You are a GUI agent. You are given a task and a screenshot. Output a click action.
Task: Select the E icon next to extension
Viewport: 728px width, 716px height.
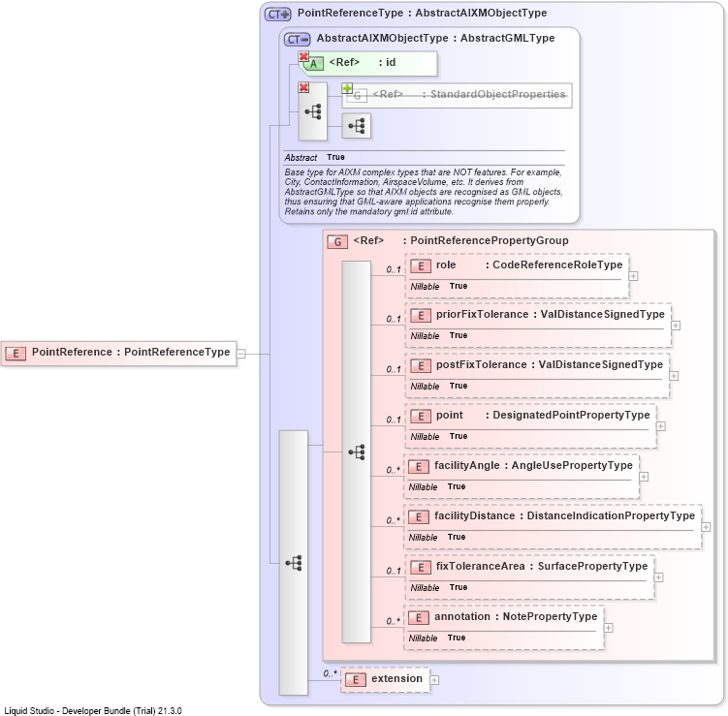coord(356,680)
